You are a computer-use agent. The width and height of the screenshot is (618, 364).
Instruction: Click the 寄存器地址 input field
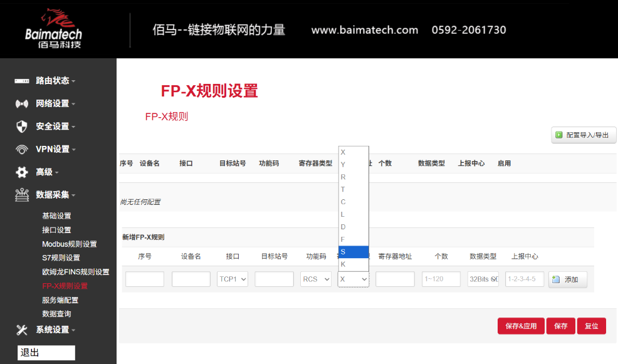coord(395,279)
